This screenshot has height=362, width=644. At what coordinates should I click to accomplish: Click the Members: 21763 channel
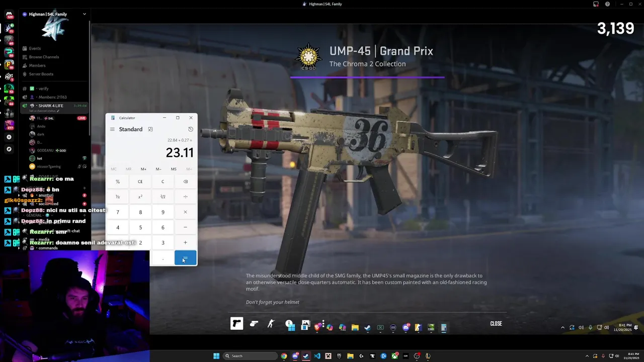52,97
